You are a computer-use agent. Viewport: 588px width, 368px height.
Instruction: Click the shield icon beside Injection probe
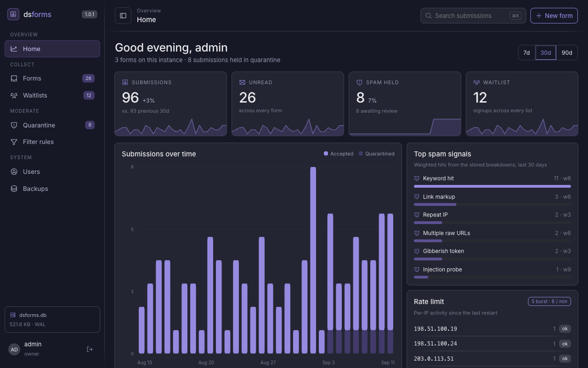(x=417, y=270)
